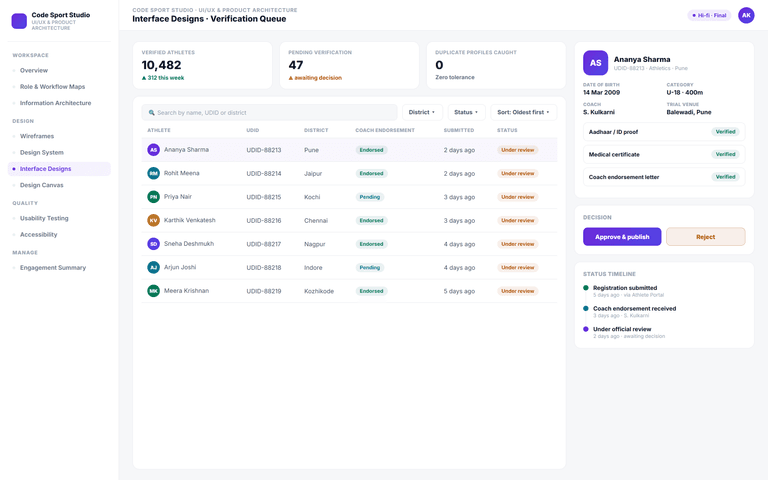Navigate to Wireframes
The height and width of the screenshot is (480, 768).
(x=59, y=136)
